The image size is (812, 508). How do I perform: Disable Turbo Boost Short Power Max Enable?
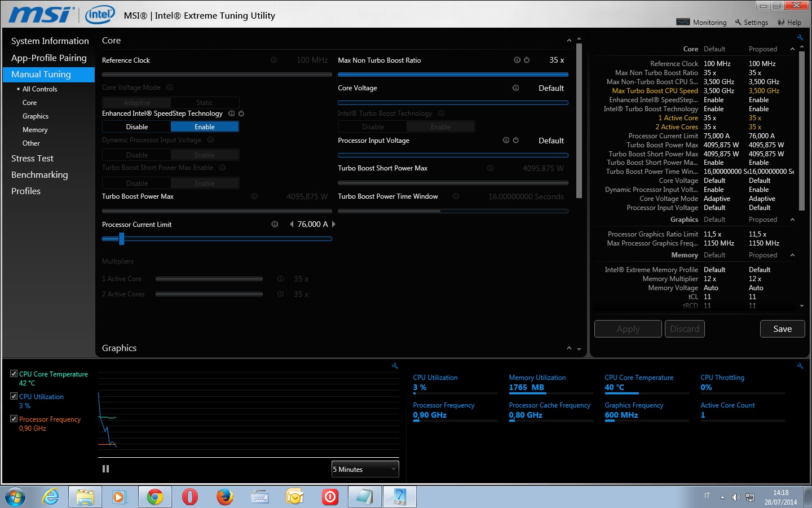coord(137,183)
